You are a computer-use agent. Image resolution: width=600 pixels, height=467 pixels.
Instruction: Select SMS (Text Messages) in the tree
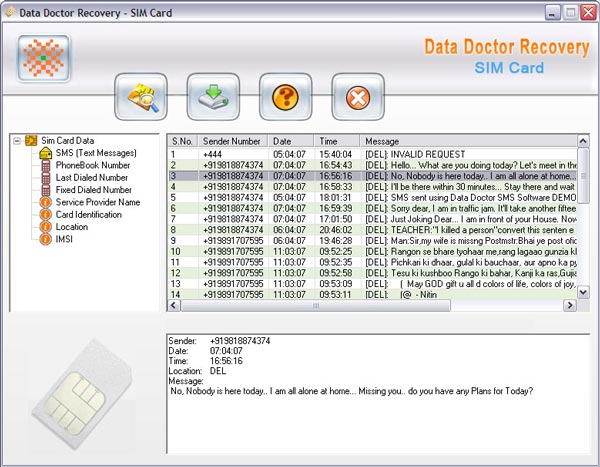[96, 153]
